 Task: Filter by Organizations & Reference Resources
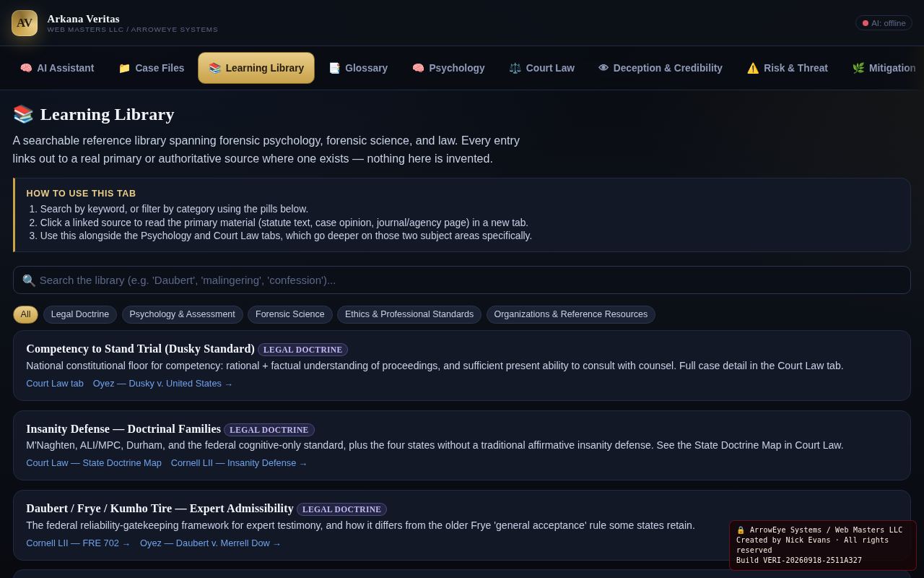(571, 314)
